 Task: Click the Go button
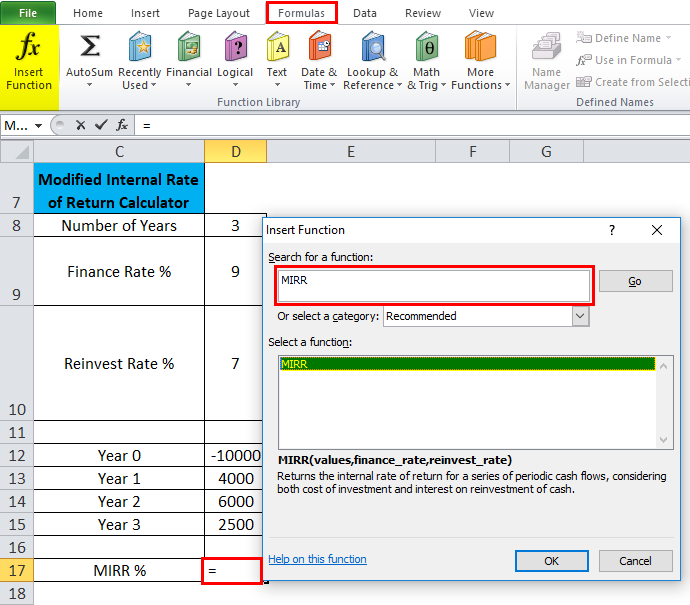(635, 281)
